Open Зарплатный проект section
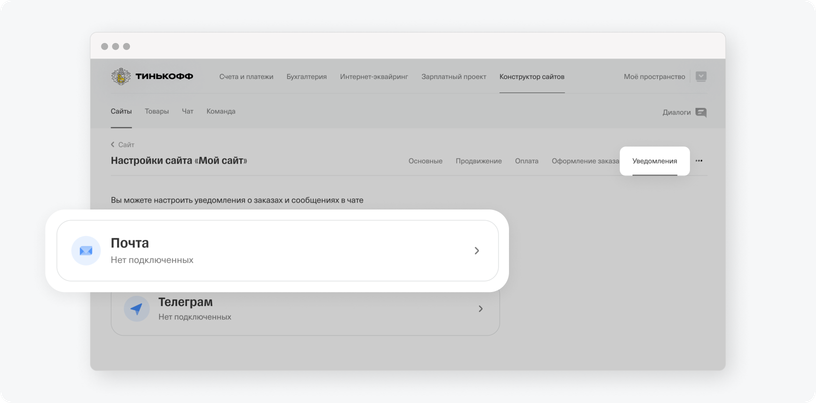 454,77
